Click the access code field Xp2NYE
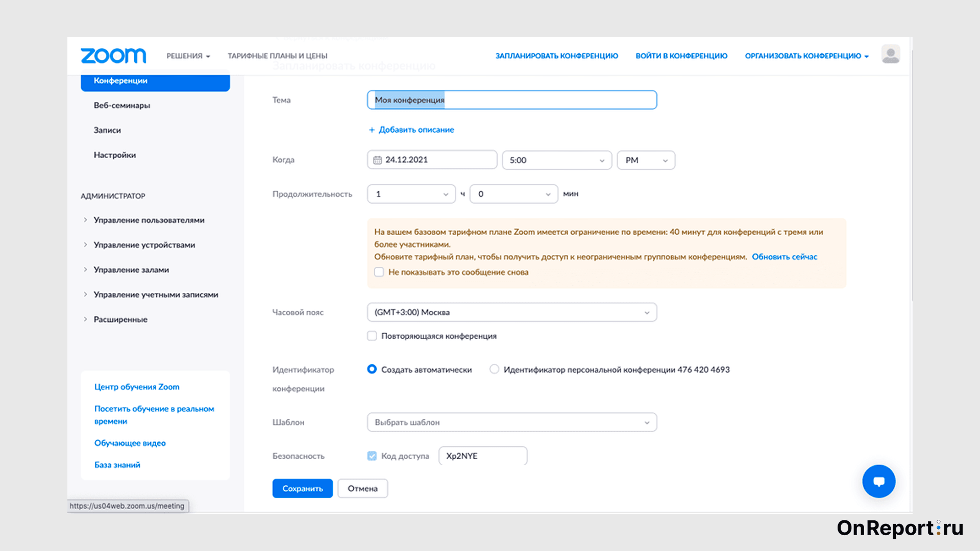 pyautogui.click(x=483, y=456)
